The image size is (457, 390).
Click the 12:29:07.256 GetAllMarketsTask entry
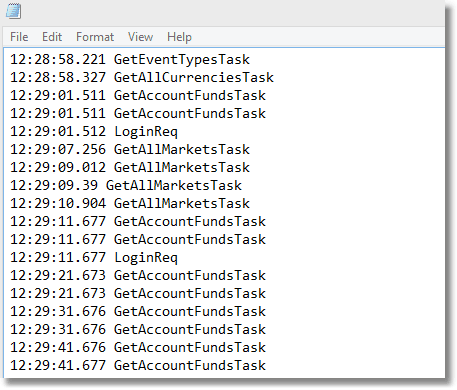[x=130, y=150]
